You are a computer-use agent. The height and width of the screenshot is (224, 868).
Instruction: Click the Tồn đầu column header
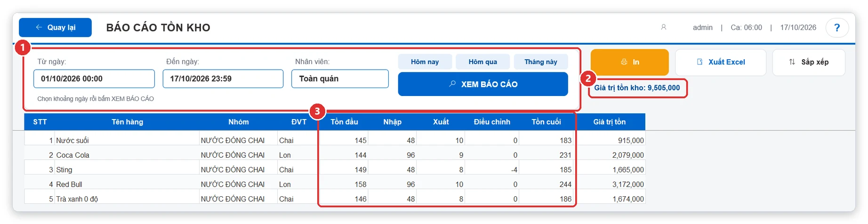tap(344, 122)
